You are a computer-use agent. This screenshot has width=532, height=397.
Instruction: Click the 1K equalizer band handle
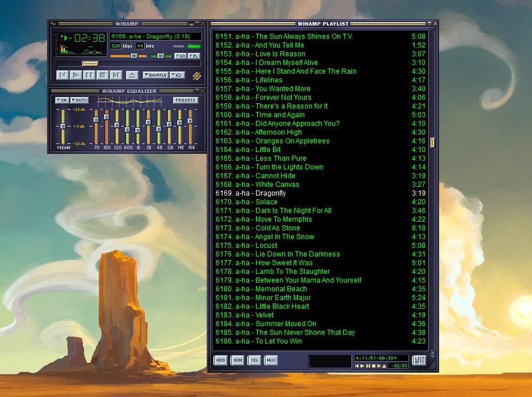click(x=138, y=130)
